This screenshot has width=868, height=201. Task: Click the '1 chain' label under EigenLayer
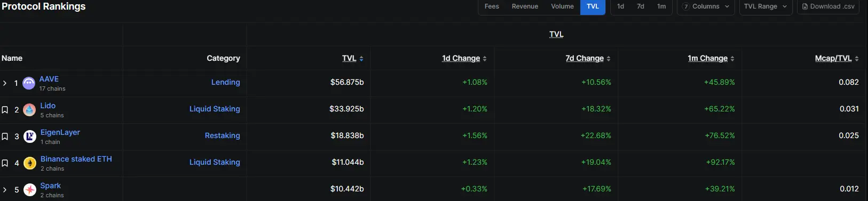(50, 142)
